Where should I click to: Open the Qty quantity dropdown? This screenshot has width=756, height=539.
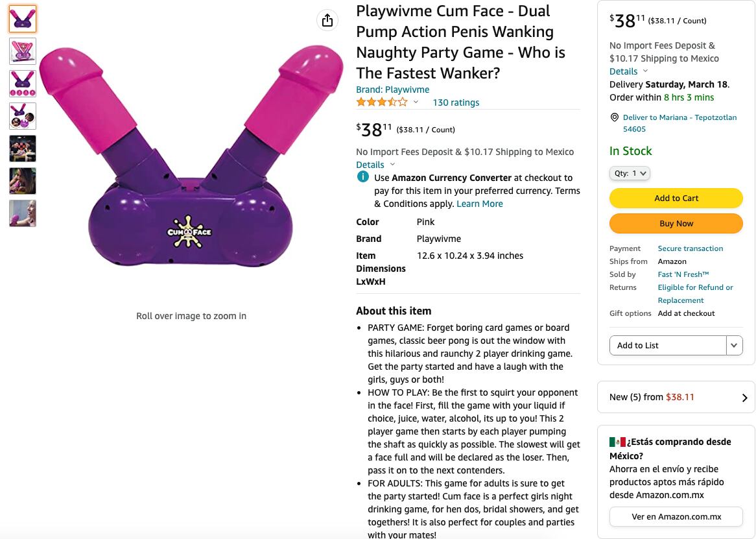[x=630, y=173]
